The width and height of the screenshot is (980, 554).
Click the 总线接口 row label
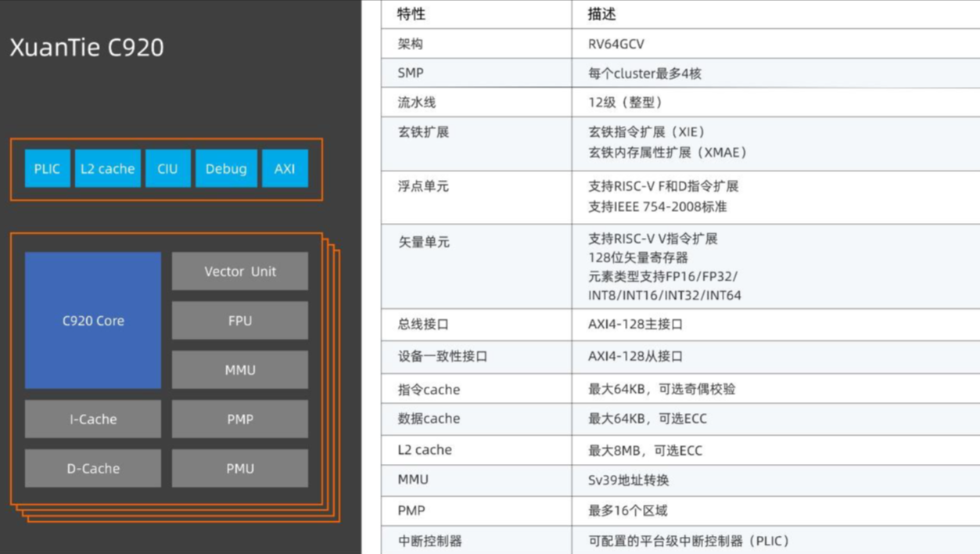point(423,324)
